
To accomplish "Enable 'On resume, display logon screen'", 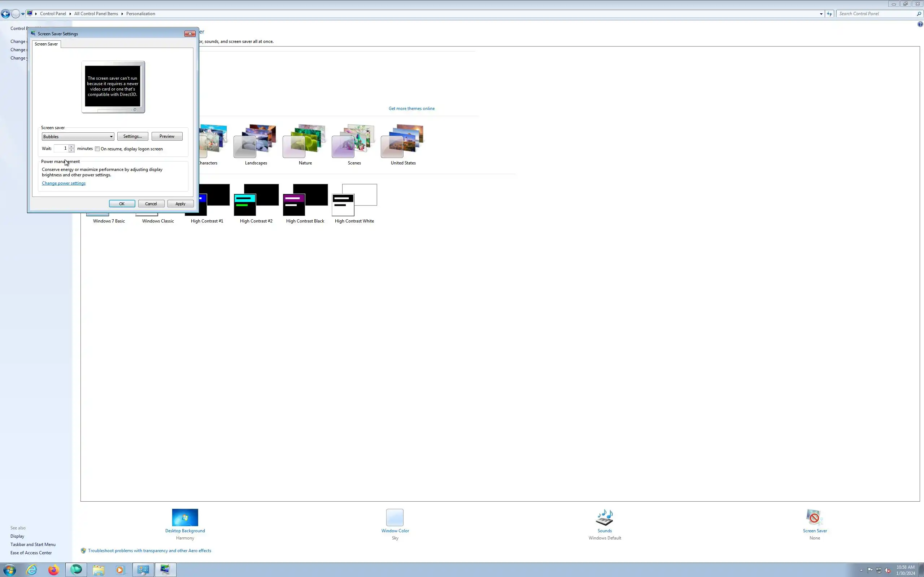I will click(x=97, y=149).
